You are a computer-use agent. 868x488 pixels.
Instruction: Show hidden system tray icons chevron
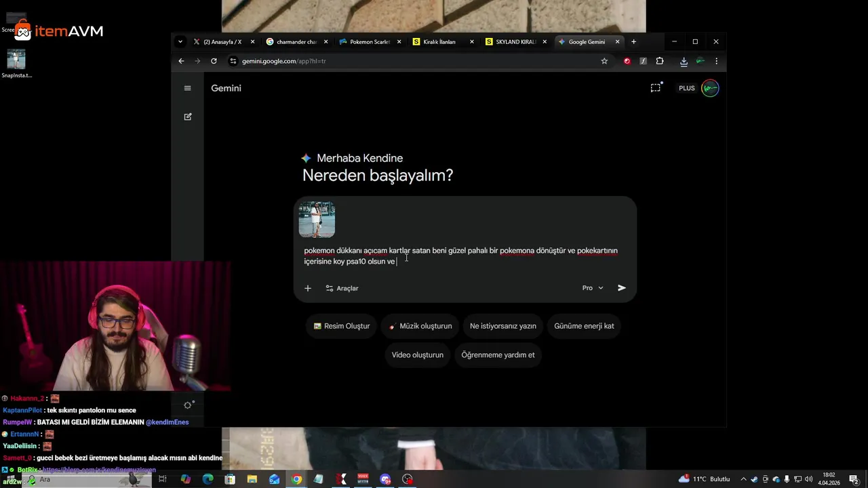point(743,479)
